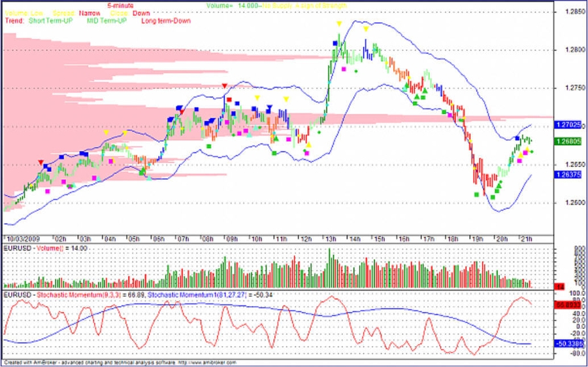Viewport: 588px width, 367px height.
Task: Click the Short Term-UP trend label
Action: coord(51,21)
